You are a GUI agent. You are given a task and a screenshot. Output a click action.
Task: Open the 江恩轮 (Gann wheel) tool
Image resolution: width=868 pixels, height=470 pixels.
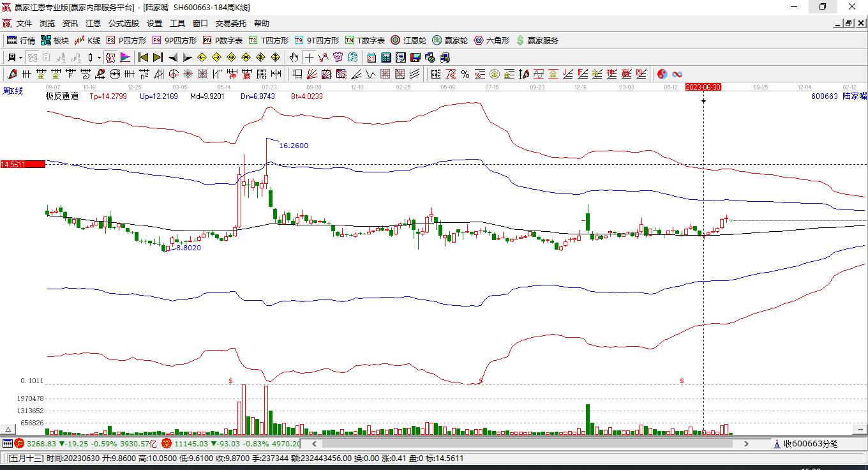(x=408, y=40)
